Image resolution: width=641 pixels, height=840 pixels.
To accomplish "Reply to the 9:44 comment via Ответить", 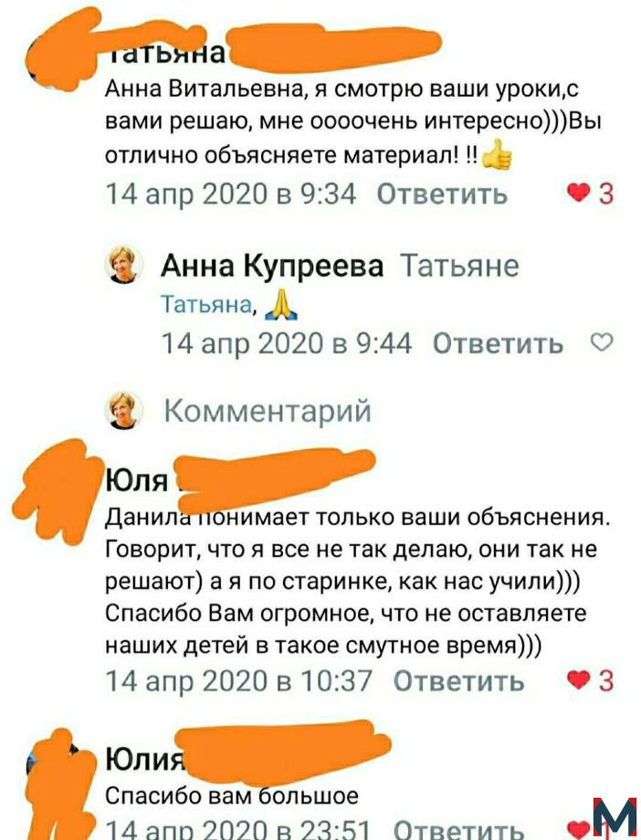I will click(x=498, y=343).
